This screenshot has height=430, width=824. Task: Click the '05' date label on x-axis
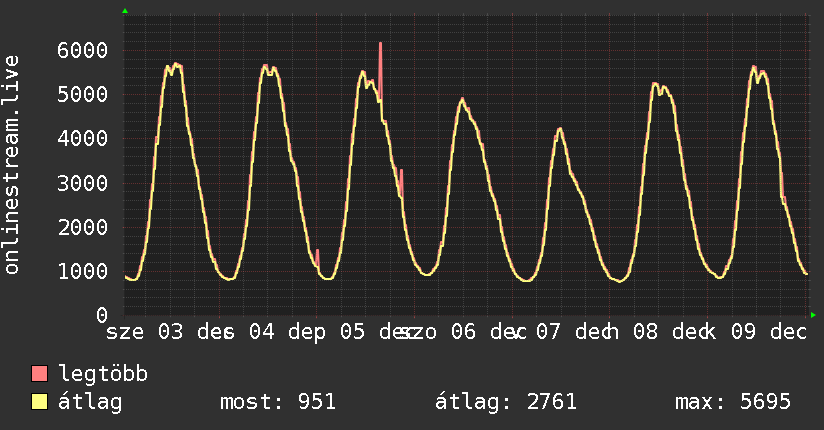tap(353, 332)
